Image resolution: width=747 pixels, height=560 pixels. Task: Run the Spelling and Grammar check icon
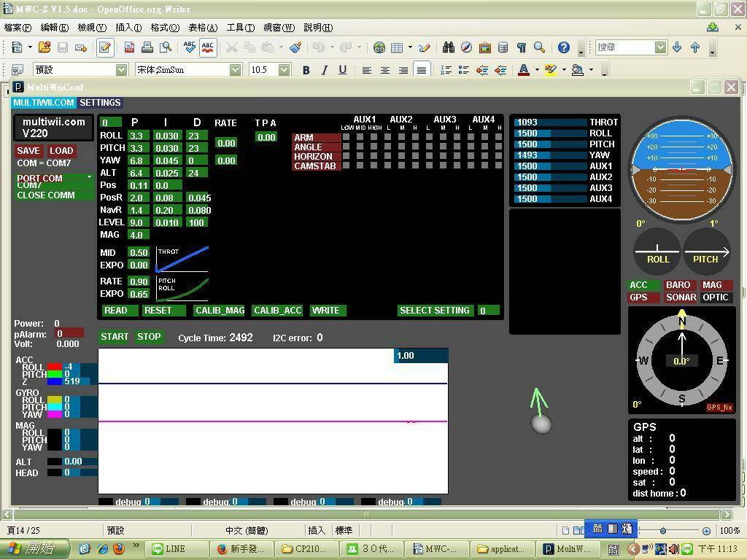pos(189,47)
